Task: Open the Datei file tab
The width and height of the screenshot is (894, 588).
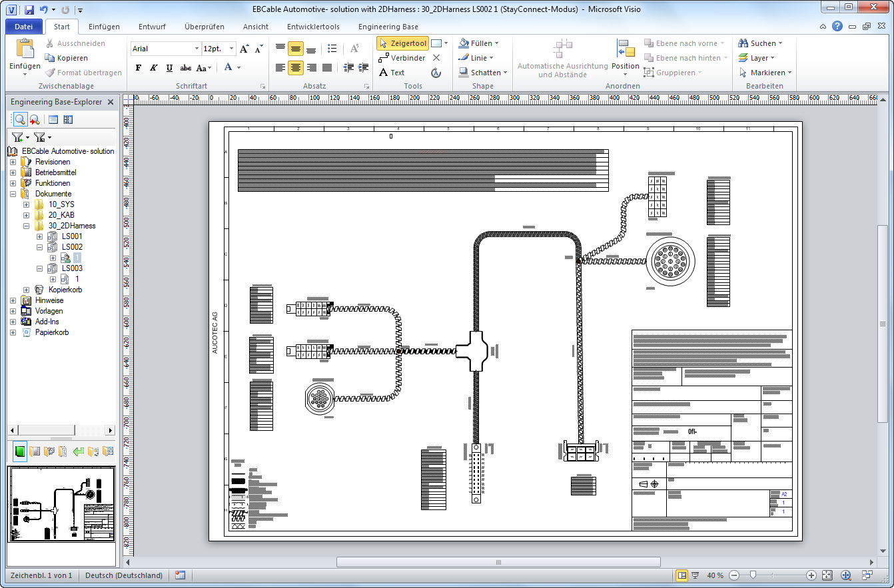Action: coord(23,27)
